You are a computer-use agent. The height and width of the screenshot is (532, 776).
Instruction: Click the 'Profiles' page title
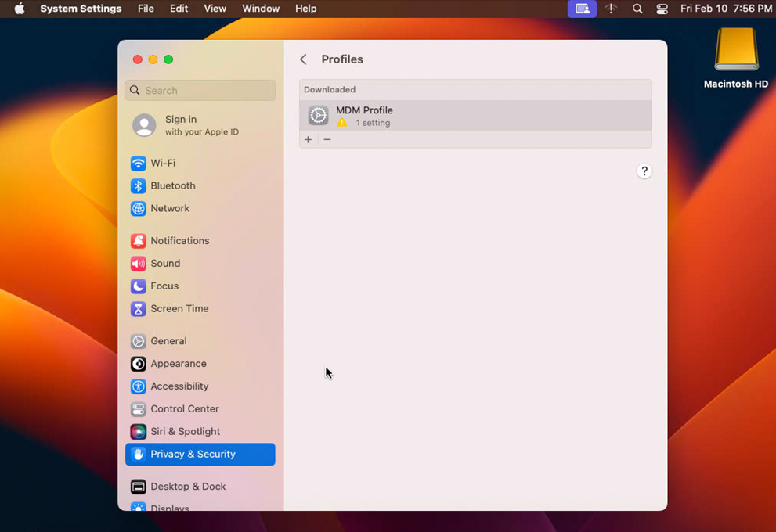(342, 59)
